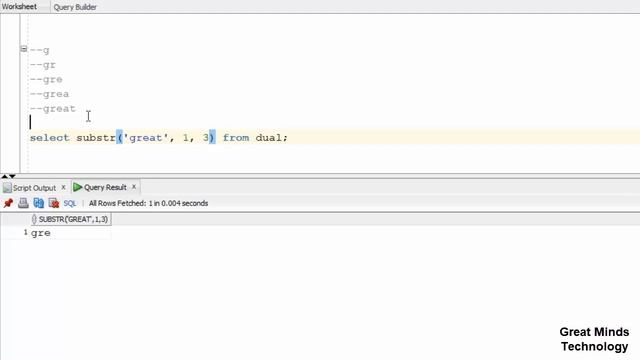
Task: Click the 'All Rows Fetched' status text
Action: (149, 203)
